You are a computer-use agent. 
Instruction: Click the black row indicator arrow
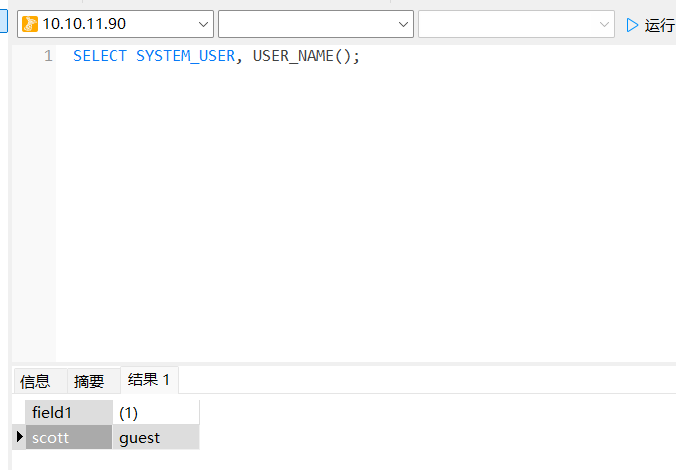[x=20, y=437]
